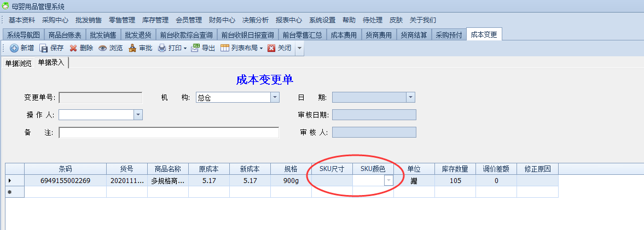Open the 帮助 menu

click(x=349, y=20)
